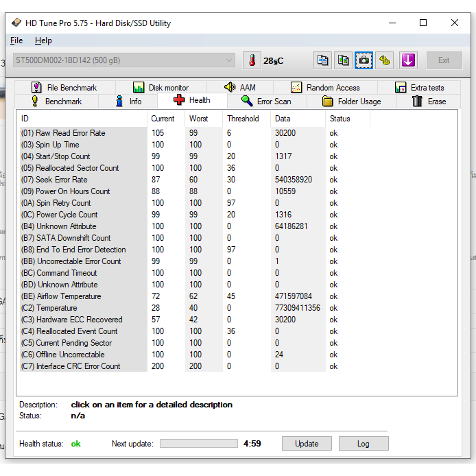Screen dimensions: 476x476
Task: Click the temperature thermometer icon
Action: pos(252,60)
